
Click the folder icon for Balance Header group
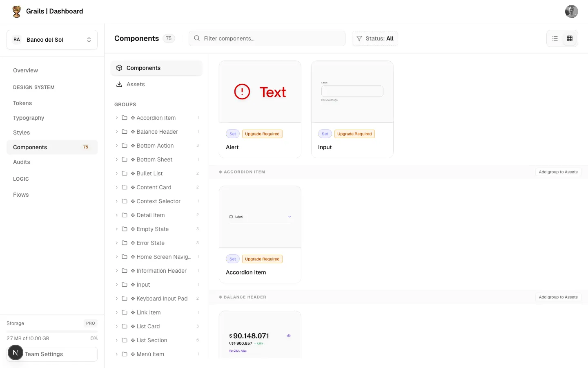click(x=125, y=132)
